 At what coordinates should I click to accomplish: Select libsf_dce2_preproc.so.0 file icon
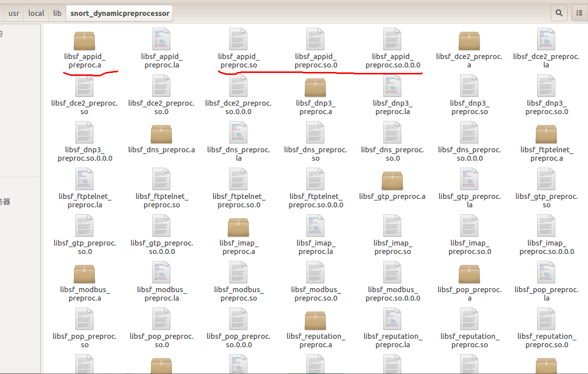[161, 86]
